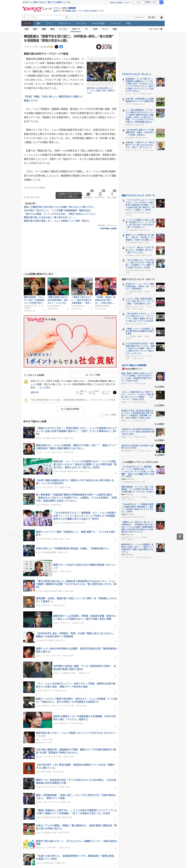Viewport: 186px width, 868px height.
Task: Click the FOOTBALL ZONE logo beside headline
Action: tap(104, 47)
